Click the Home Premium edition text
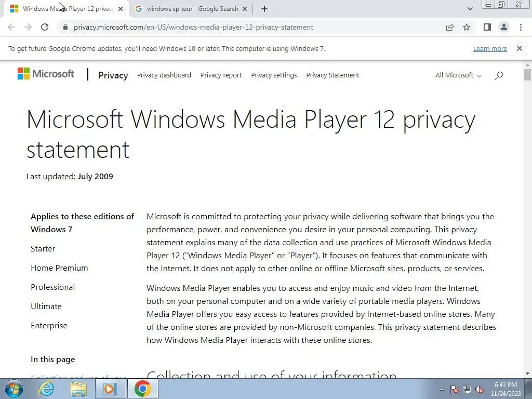This screenshot has width=532, height=399. click(x=59, y=268)
